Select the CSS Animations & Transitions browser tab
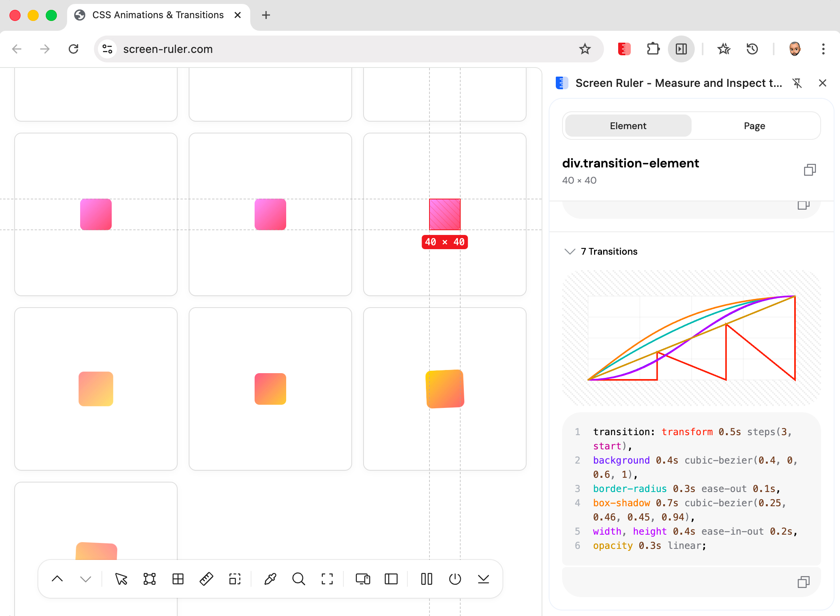Screen dimensions: 840x616 point(158,15)
